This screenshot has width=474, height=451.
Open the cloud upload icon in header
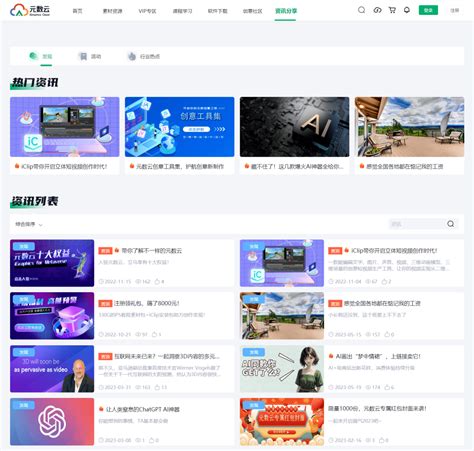coord(377,10)
